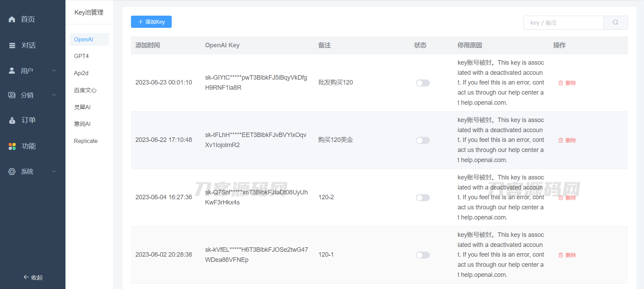Click the 订单 money bag icon
The image size is (644, 289).
click(x=12, y=120)
